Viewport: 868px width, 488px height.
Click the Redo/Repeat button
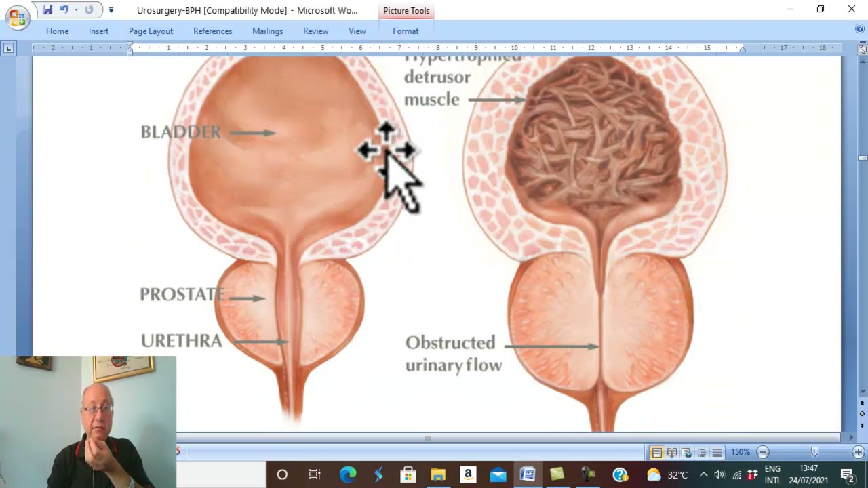(x=89, y=9)
